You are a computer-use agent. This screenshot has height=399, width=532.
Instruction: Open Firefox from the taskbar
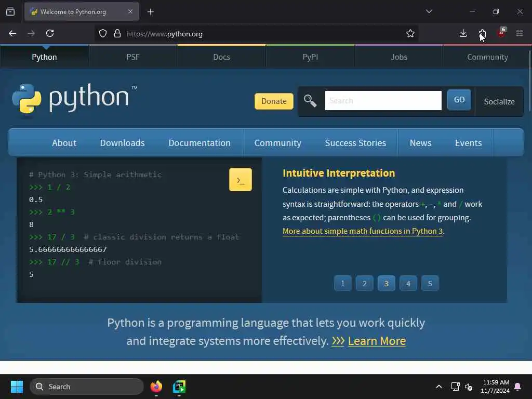pyautogui.click(x=156, y=387)
